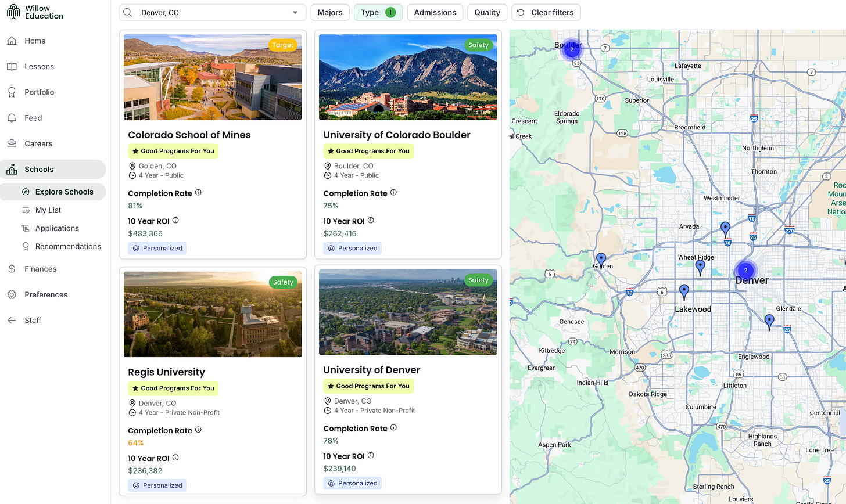Screen dimensions: 846x504
Task: Click Good Programs badge on Mines card
Action: tap(173, 151)
